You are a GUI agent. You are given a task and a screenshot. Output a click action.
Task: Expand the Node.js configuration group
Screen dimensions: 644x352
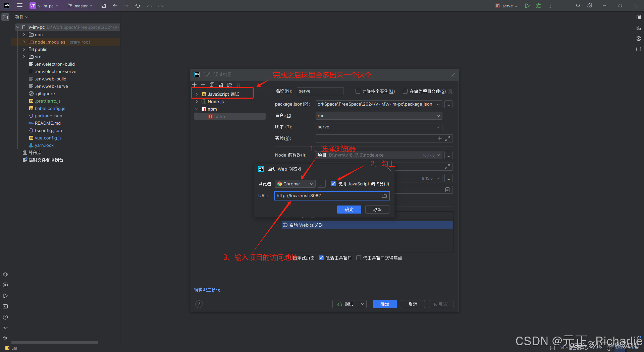click(197, 102)
